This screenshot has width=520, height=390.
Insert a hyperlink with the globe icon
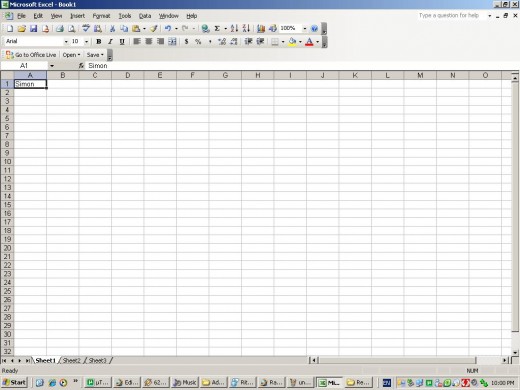[205, 29]
